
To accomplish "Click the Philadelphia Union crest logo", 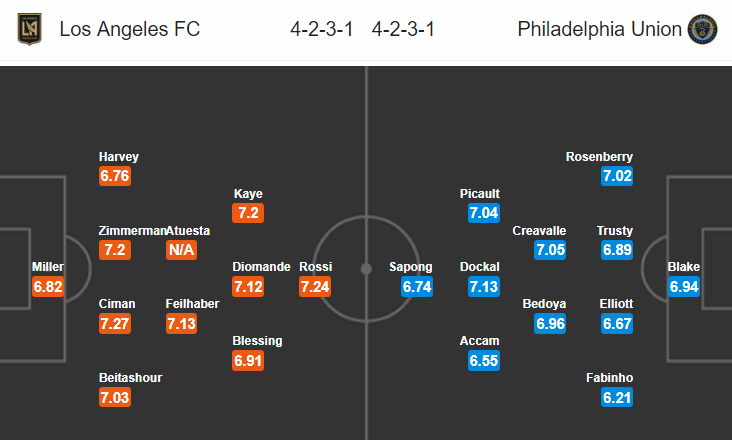I will (x=702, y=29).
